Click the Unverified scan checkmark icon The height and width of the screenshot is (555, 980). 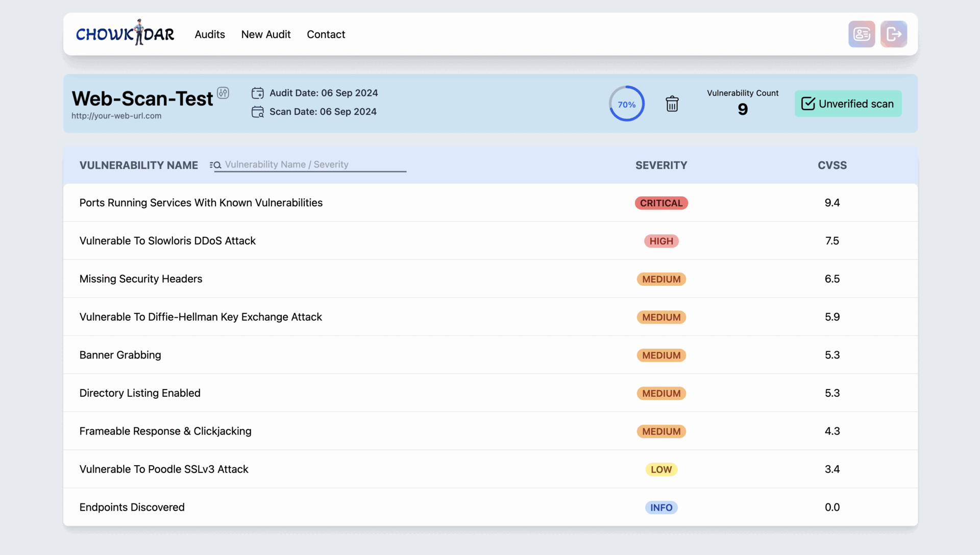point(807,104)
